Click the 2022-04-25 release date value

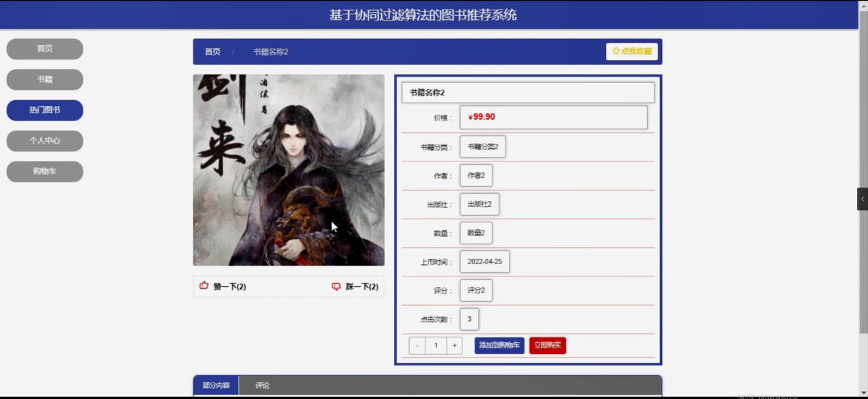[485, 262]
